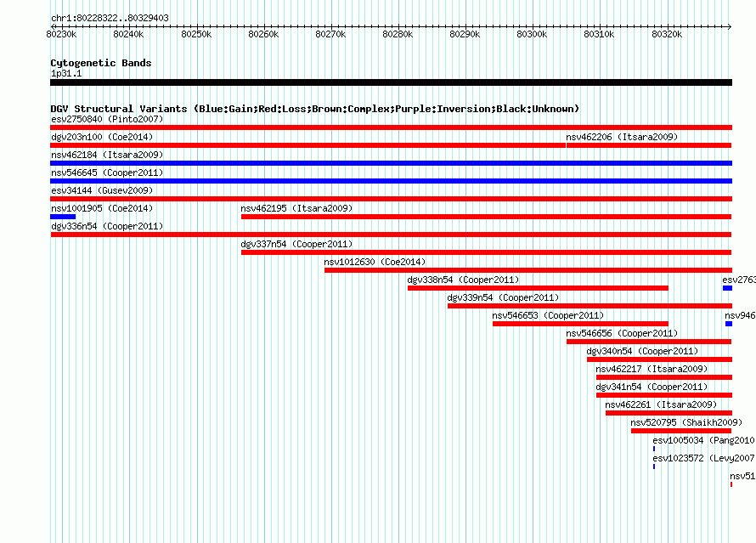Click the nsv462184 (Itsara2009) label
This screenshot has height=543, width=756.
107,155
